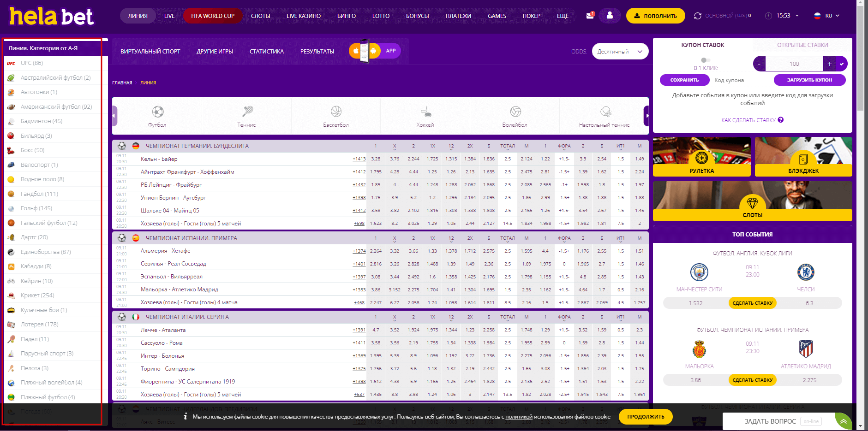Open the messages envelope icon
Image resolution: width=868 pixels, height=431 pixels.
[590, 15]
